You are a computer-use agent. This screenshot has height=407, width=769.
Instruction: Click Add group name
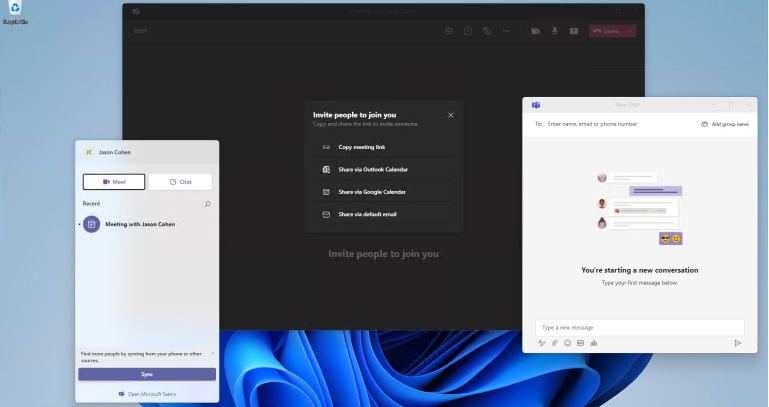[725, 124]
